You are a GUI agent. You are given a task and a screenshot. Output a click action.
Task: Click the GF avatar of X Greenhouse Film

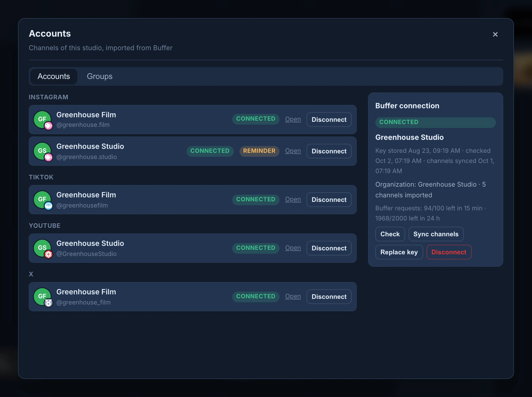tap(42, 296)
